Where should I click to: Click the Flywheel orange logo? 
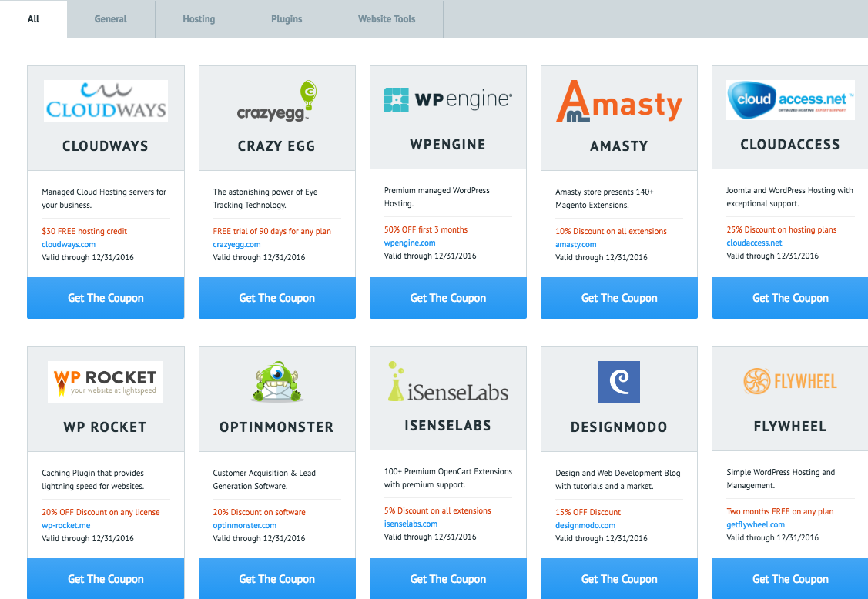pyautogui.click(x=790, y=381)
